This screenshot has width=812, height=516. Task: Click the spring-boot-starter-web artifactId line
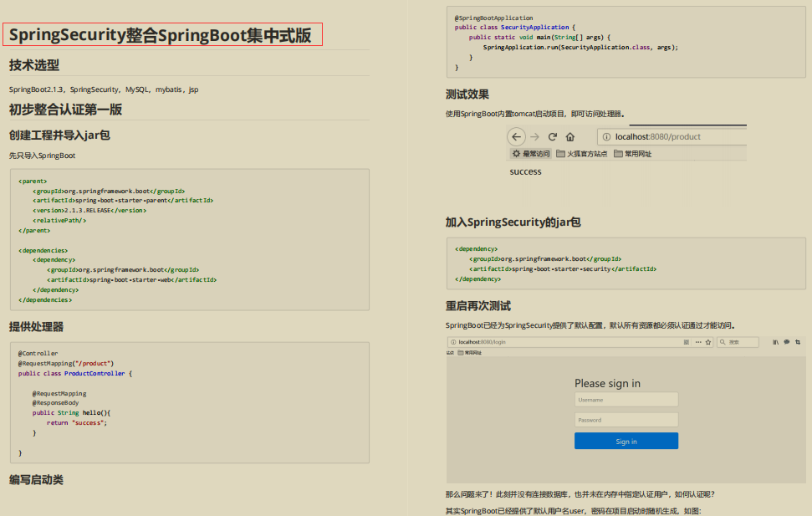pyautogui.click(x=131, y=280)
